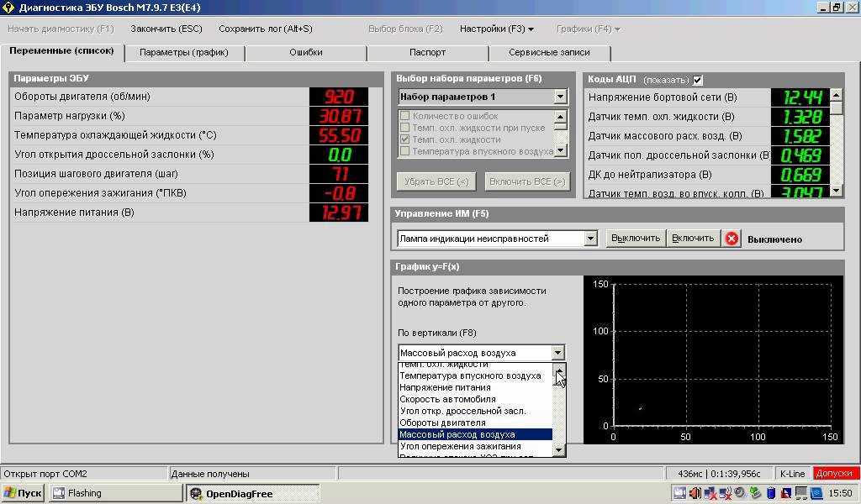The height and width of the screenshot is (504, 861).
Task: Click the Коды АЦП list scrollbar down arrow
Action: pos(836,191)
